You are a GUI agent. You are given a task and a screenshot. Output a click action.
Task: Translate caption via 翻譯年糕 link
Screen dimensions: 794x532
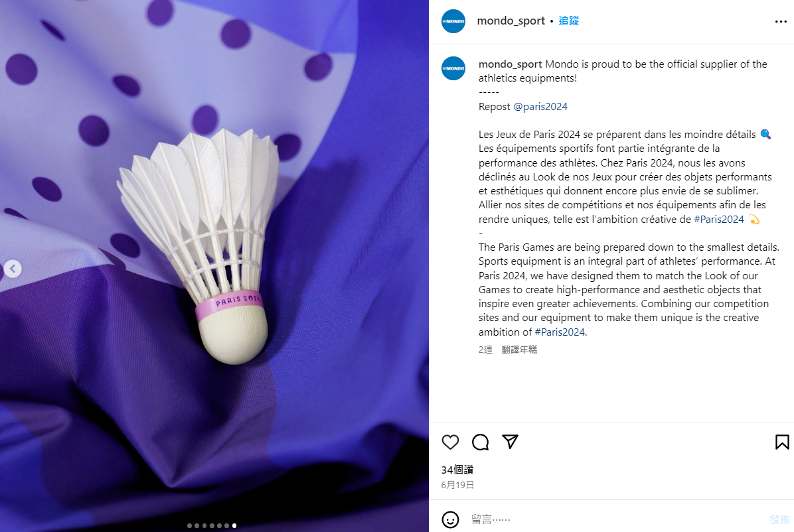tap(519, 350)
